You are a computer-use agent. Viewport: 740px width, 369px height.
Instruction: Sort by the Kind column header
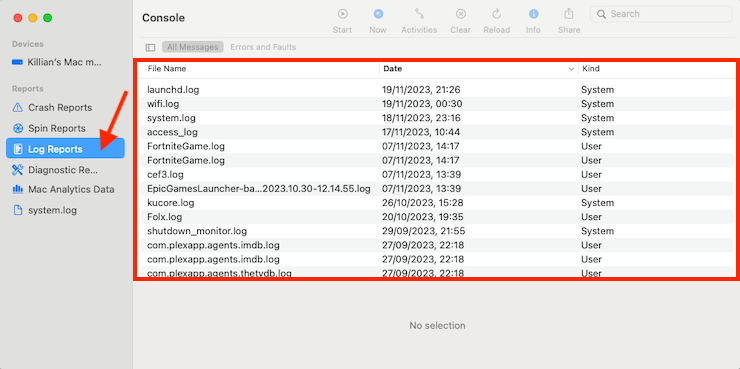pos(591,69)
